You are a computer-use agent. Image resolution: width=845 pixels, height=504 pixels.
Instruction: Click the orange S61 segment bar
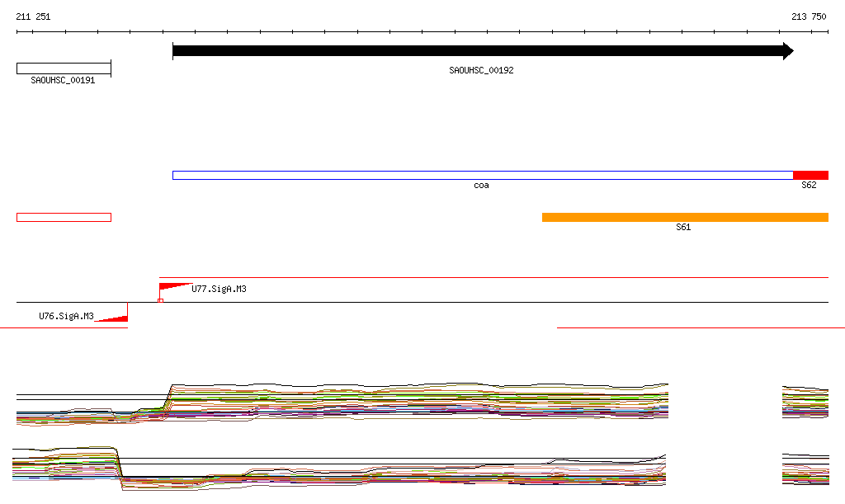[x=684, y=217]
